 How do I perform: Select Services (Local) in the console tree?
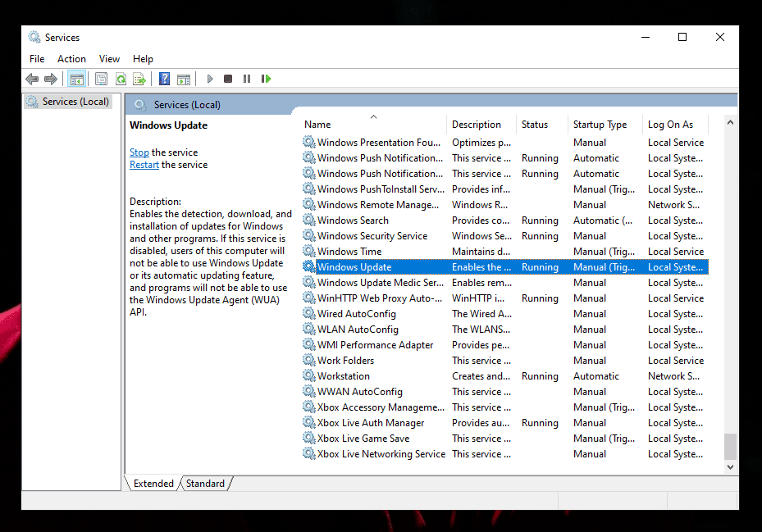click(68, 102)
